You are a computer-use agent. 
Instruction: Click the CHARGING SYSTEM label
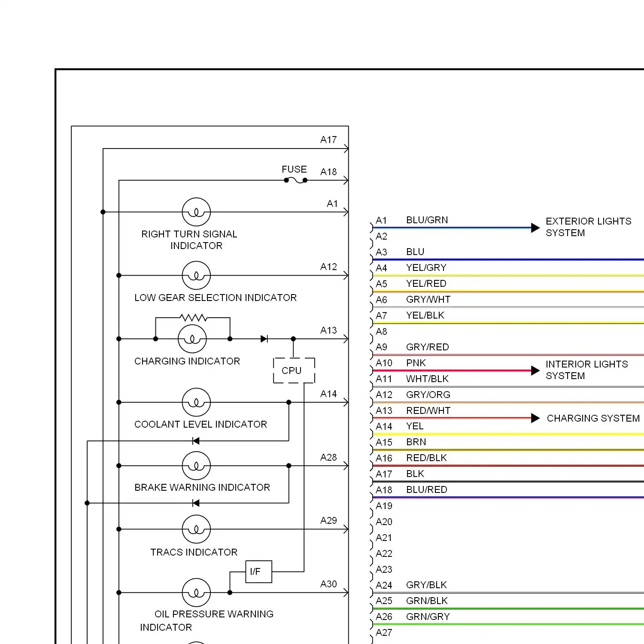coord(593,419)
